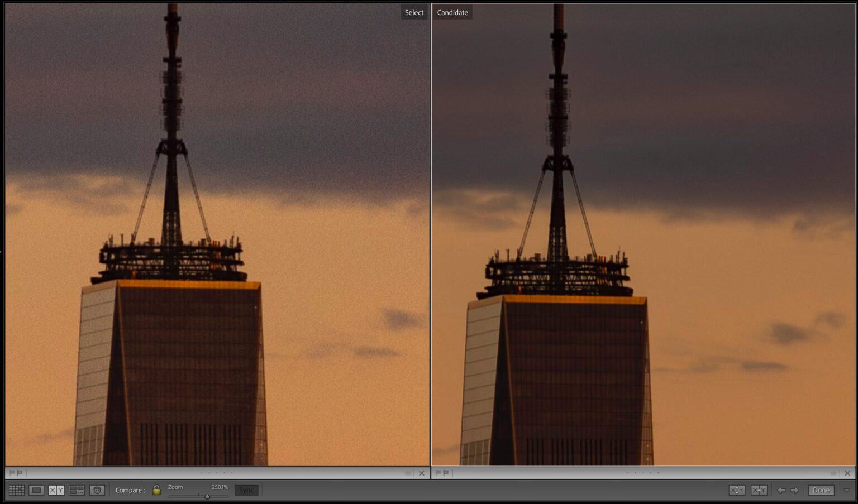Toggle the Compare zoom lock
This screenshot has width=858, height=504.
pos(156,489)
